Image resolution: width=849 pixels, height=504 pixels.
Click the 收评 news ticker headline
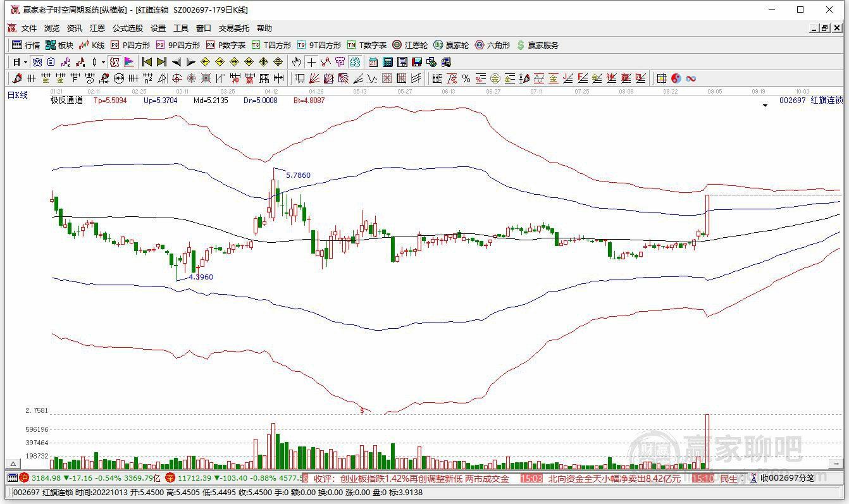[x=411, y=479]
